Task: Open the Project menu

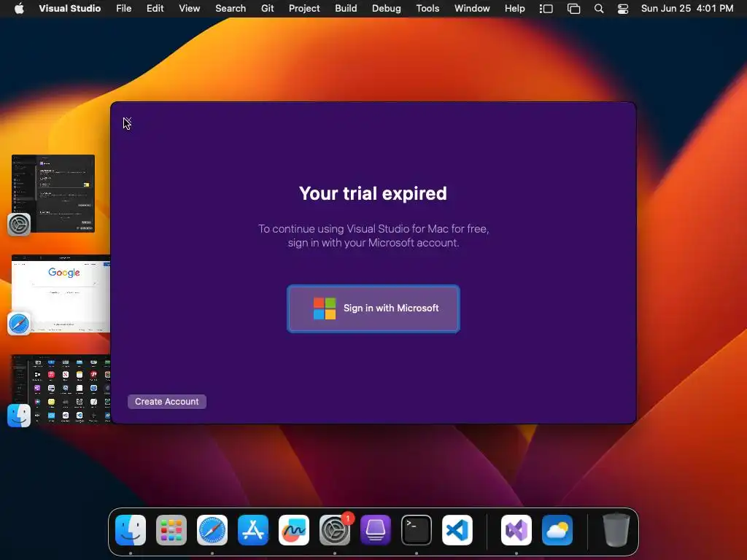Action: (304, 8)
